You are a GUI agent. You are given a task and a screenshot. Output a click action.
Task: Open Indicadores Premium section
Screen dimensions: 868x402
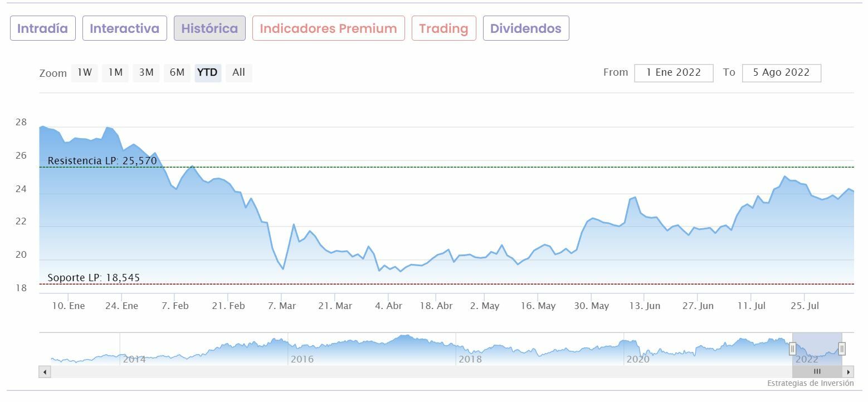pos(328,28)
